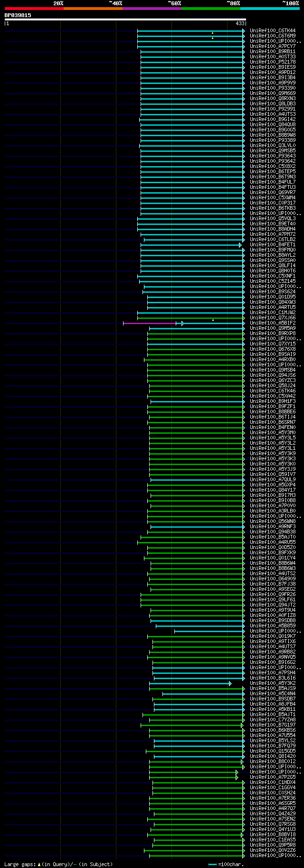Choose the UniRef100_B6SRN7 hit label
This screenshot has width=304, height=868.
click(x=273, y=422)
